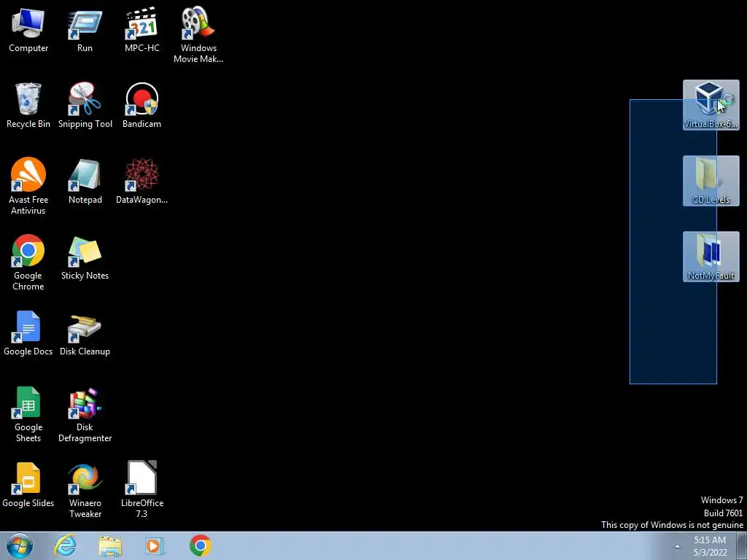Viewport: 747px width, 560px height.
Task: Open the Windows Start menu
Action: [x=19, y=545]
